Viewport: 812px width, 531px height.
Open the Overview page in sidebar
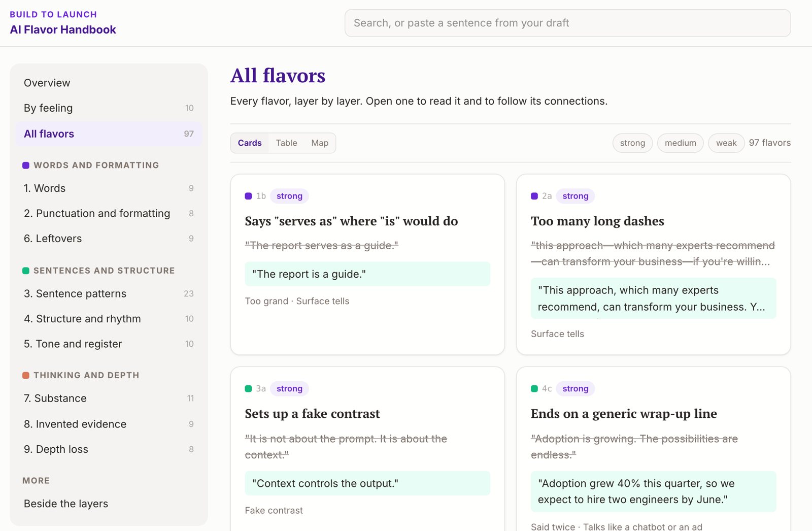[x=109, y=83]
